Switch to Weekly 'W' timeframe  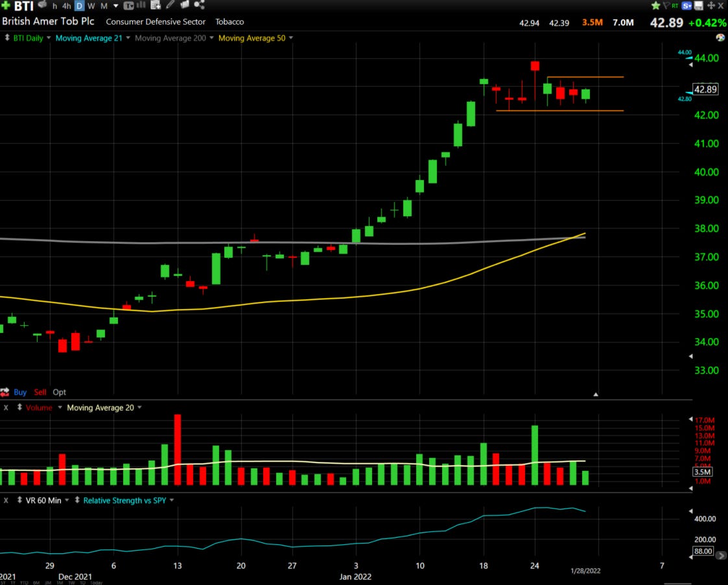91,6
